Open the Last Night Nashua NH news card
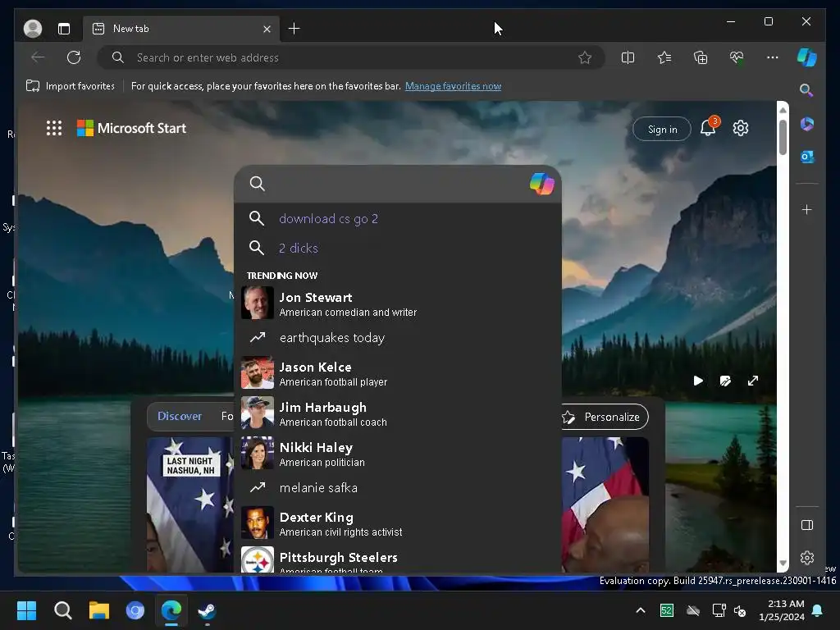The height and width of the screenshot is (630, 840). 190,504
